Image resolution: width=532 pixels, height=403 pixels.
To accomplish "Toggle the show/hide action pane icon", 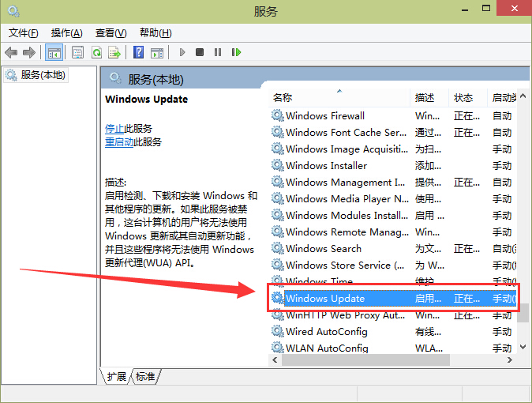I will coord(156,52).
